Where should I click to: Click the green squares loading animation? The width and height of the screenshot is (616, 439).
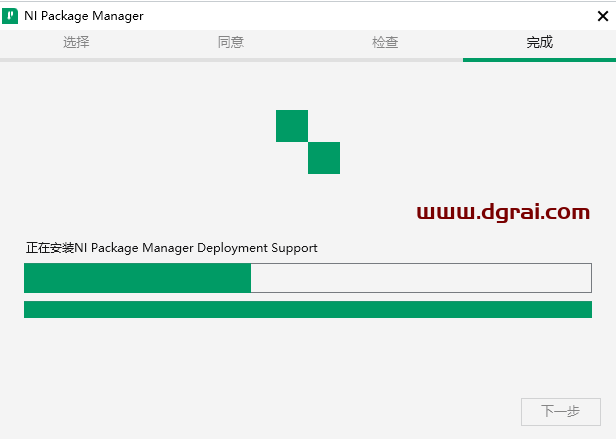(308, 142)
